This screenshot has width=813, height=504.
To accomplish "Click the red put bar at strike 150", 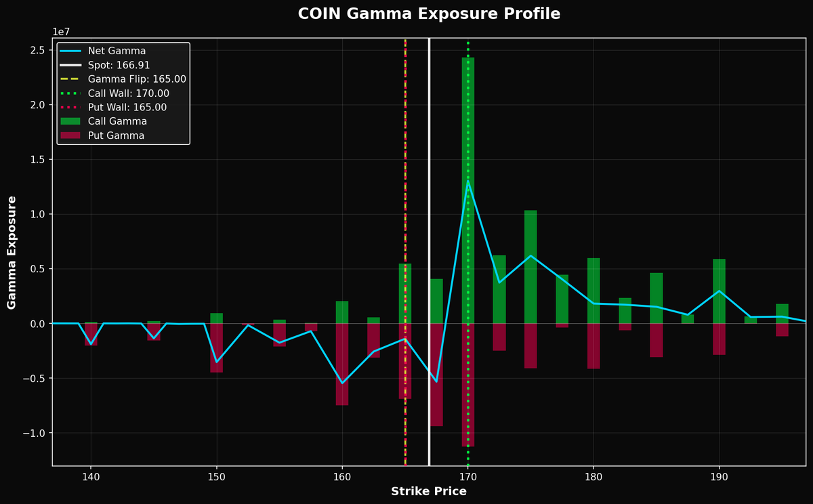I will pyautogui.click(x=217, y=348).
